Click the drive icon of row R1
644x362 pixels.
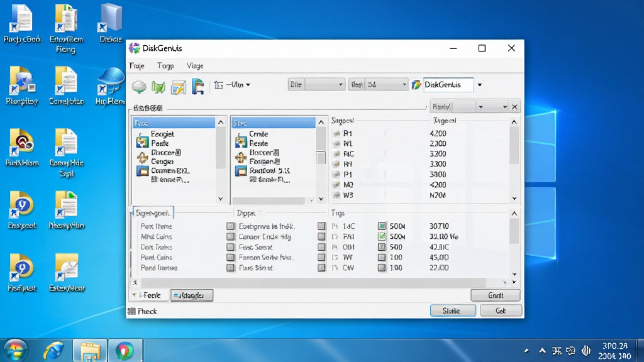[336, 133]
